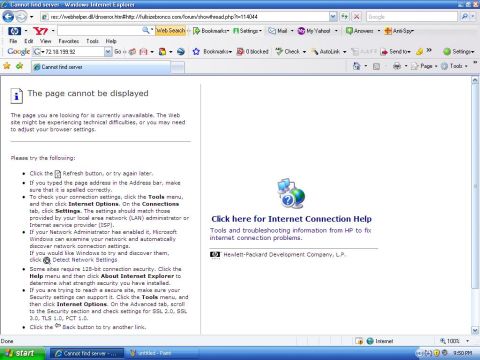The height and width of the screenshot is (360, 480).
Task: Click the 0 blocked popup blocker button
Action: pos(252,52)
